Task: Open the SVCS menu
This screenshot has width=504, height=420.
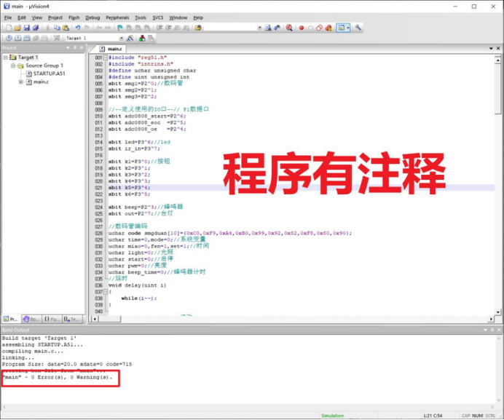Action: (x=158, y=17)
